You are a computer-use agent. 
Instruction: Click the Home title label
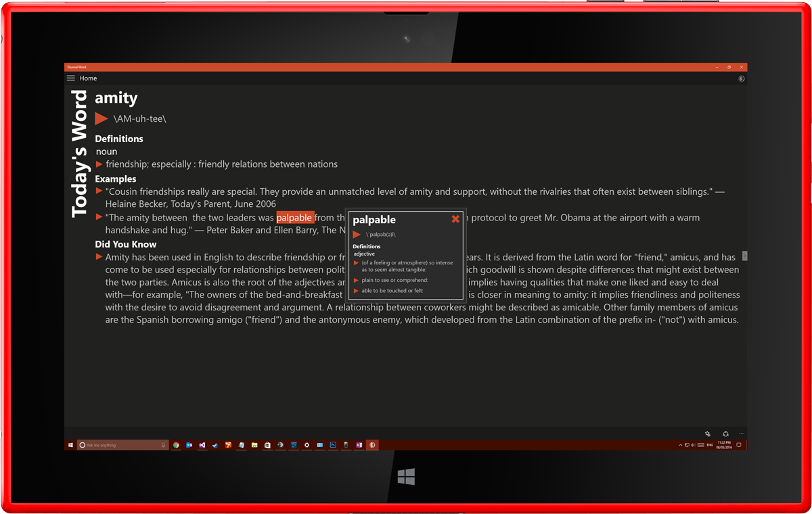coord(88,78)
